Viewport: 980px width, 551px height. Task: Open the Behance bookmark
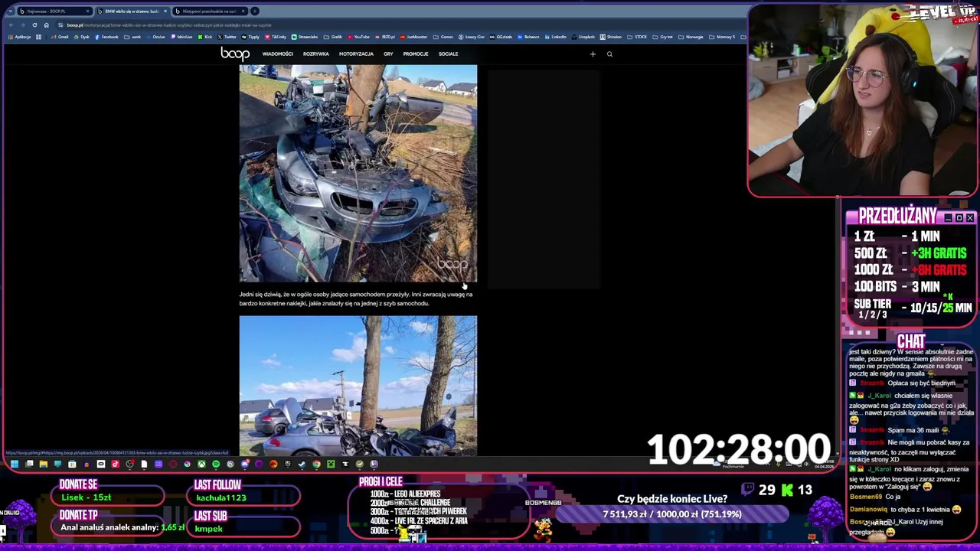pos(528,37)
